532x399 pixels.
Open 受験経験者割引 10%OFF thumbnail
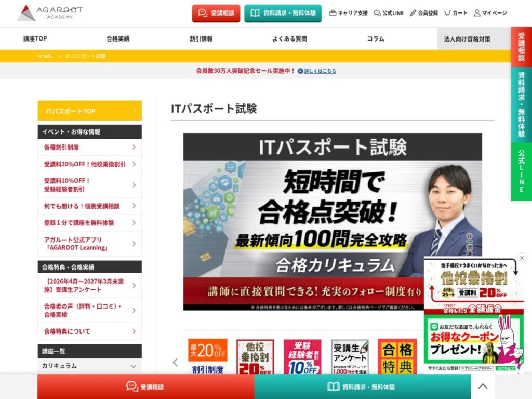(302, 356)
